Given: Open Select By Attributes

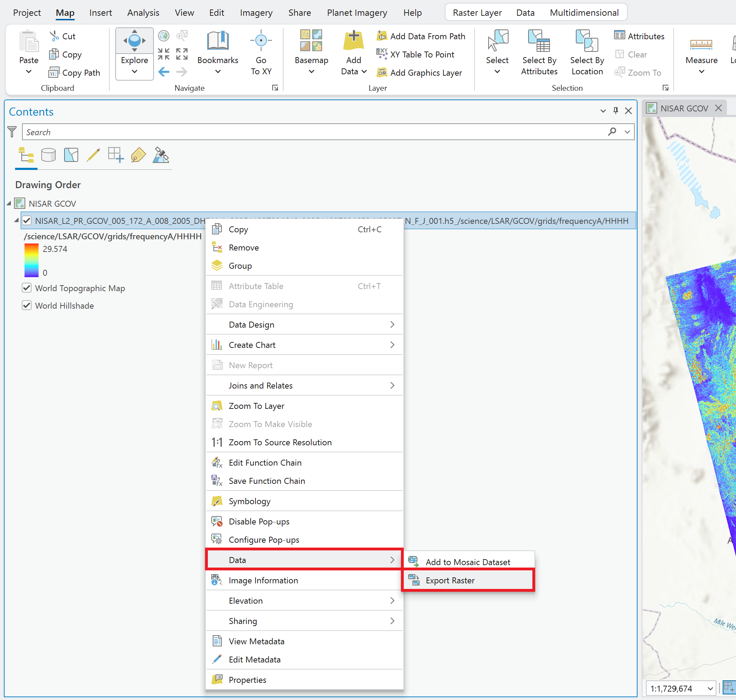Looking at the screenshot, I should [x=539, y=52].
